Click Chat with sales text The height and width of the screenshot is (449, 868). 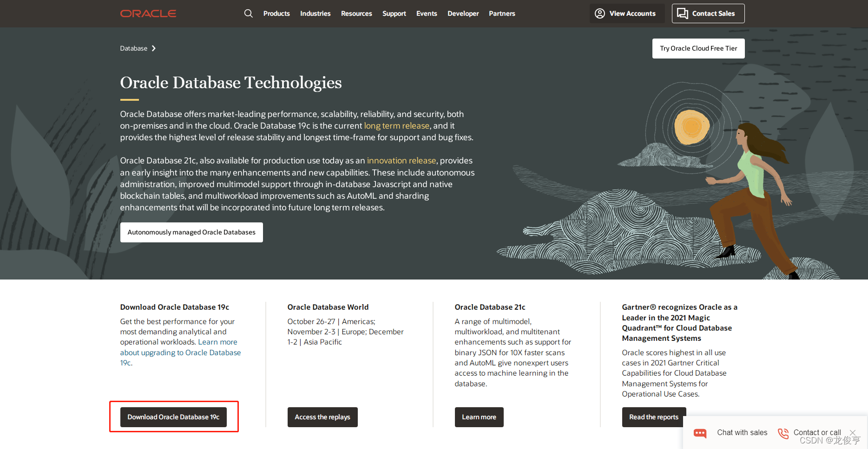pos(742,433)
